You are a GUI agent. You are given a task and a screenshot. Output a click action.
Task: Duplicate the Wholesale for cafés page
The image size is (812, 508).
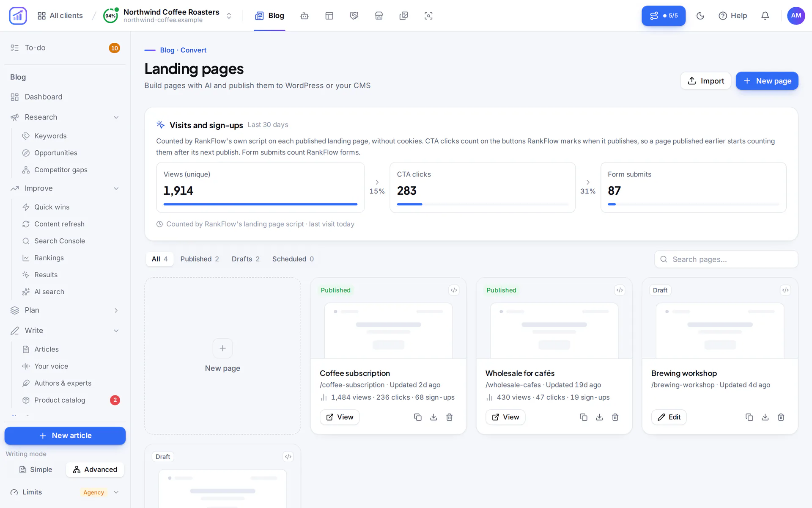click(x=584, y=417)
